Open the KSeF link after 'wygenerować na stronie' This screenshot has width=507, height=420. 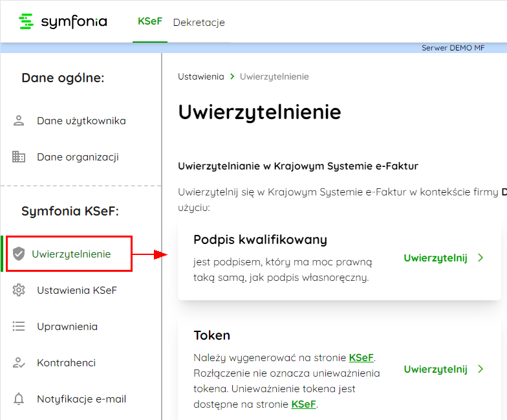(x=361, y=357)
